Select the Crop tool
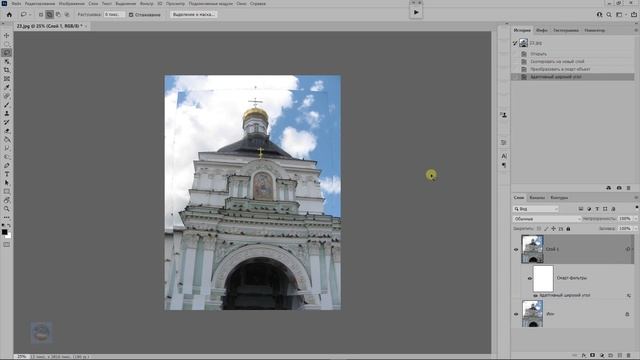640x360 pixels. tap(7, 70)
